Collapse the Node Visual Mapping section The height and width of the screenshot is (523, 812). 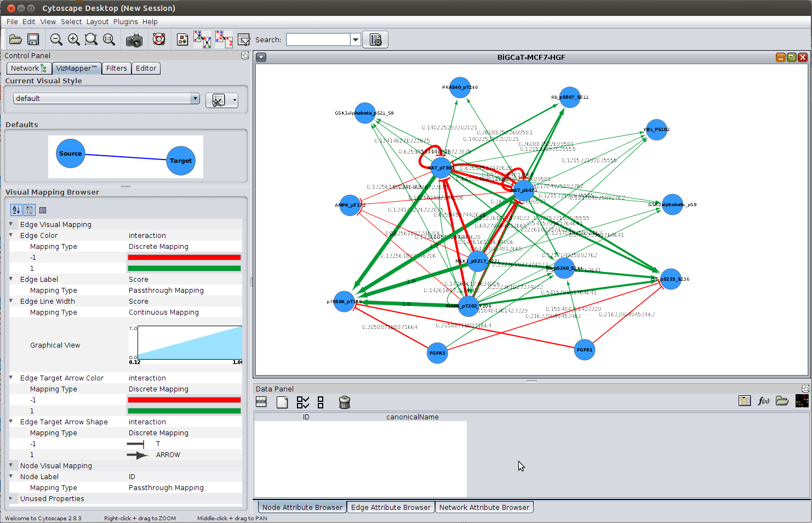pos(11,465)
